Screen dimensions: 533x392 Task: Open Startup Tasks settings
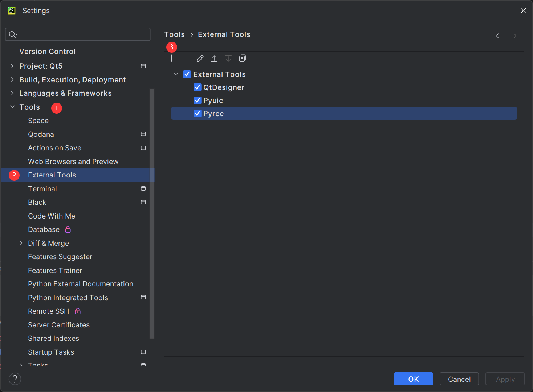pyautogui.click(x=51, y=352)
